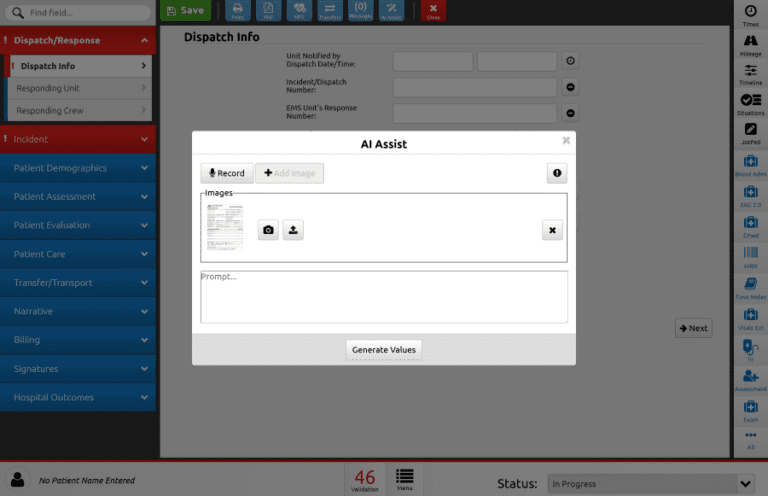Image resolution: width=768 pixels, height=496 pixels.
Task: Expand the Signatures section
Action: [78, 369]
